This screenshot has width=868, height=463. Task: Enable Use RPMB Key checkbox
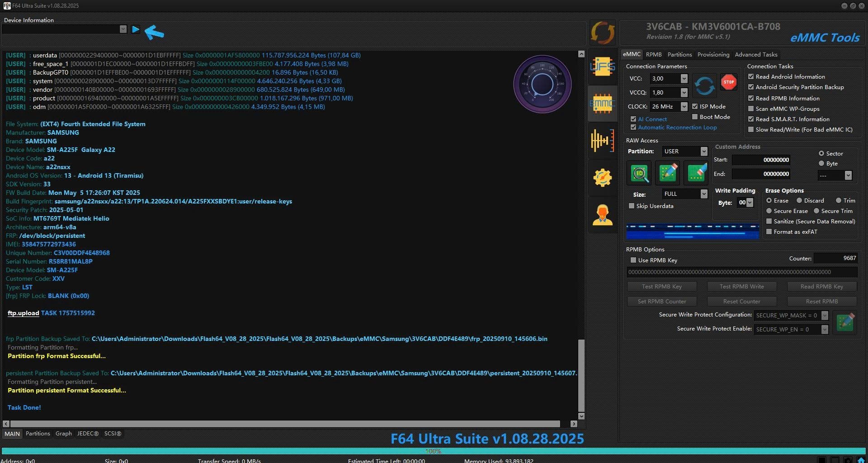pyautogui.click(x=633, y=260)
